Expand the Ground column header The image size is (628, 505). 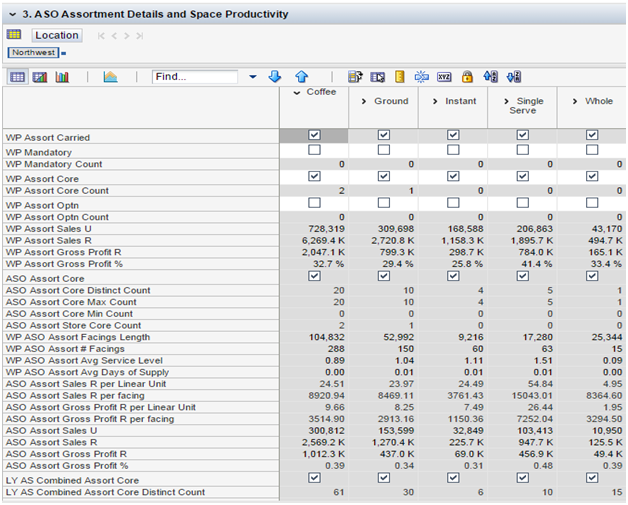(365, 101)
